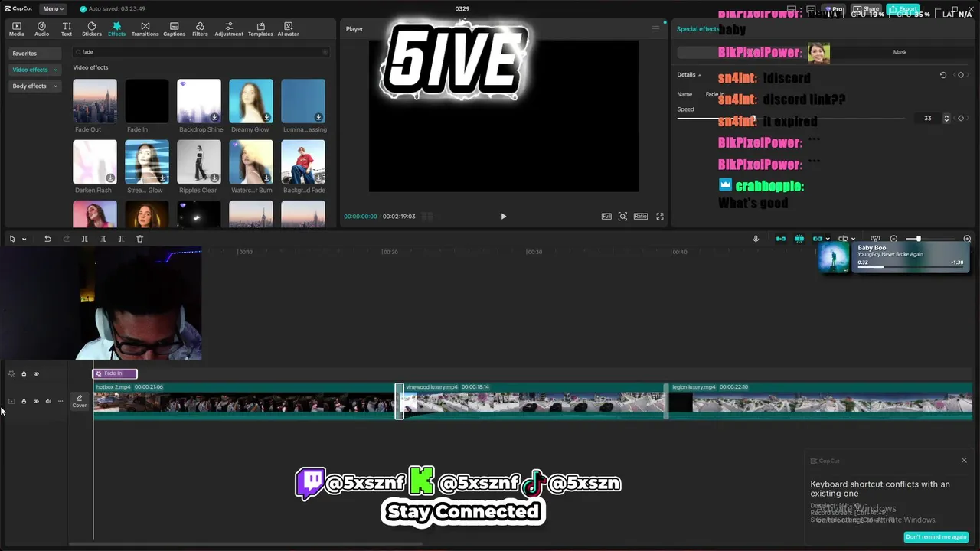Open the Media panel tab
This screenshot has height=551, width=980.
click(x=17, y=29)
